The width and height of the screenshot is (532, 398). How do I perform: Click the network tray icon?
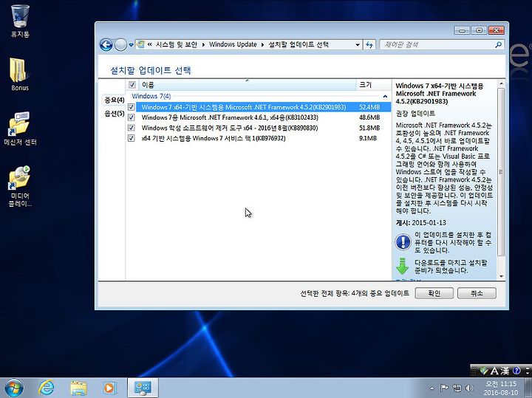click(x=457, y=388)
